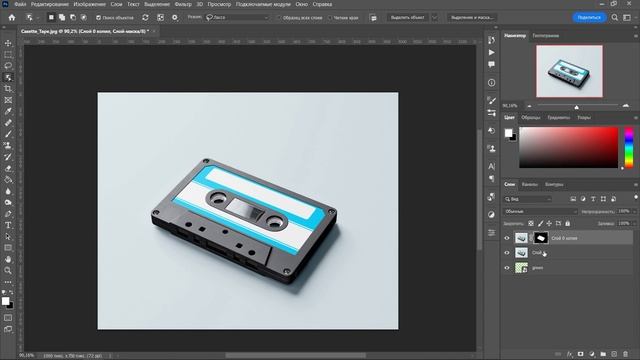Select the Dodge tool
Image resolution: width=640 pixels, height=360 pixels.
tap(8, 202)
